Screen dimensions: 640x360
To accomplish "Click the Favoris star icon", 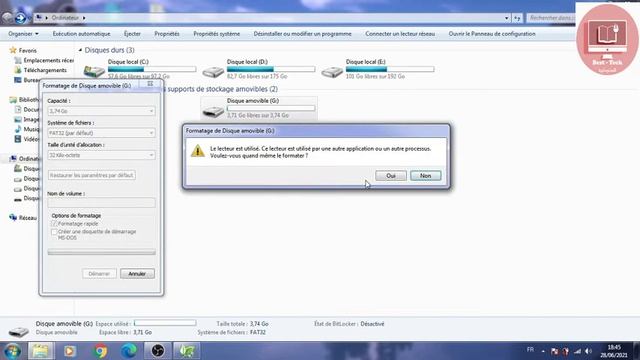I will 13,50.
